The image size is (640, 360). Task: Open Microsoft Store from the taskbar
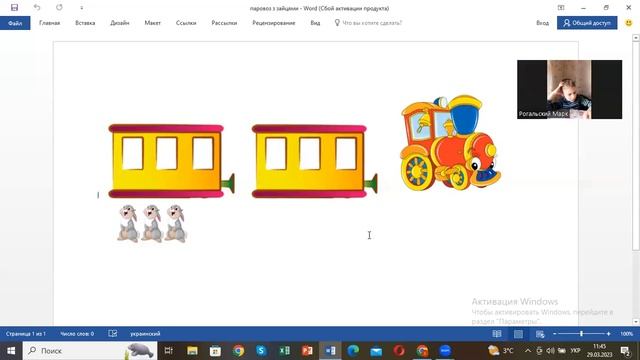coord(215,351)
